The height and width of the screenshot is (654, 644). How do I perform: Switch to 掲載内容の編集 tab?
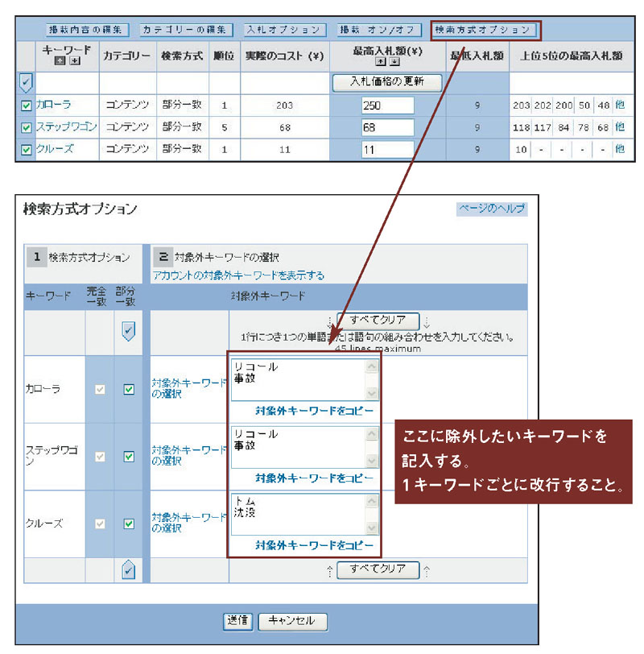[x=86, y=30]
